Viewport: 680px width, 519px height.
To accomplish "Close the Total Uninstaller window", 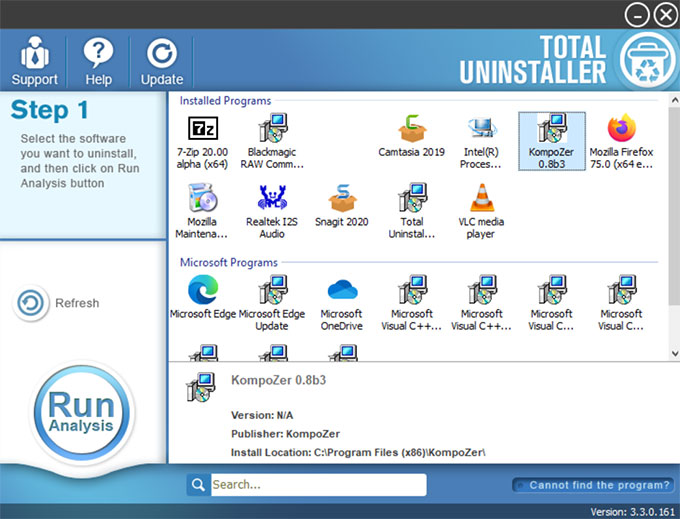I will click(x=665, y=15).
